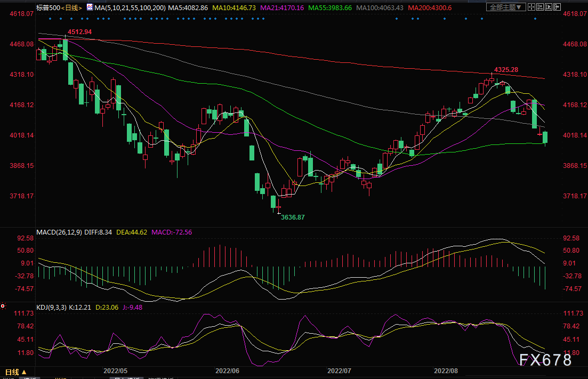Click the 2022/05 date label
The image size is (588, 379).
tap(116, 371)
